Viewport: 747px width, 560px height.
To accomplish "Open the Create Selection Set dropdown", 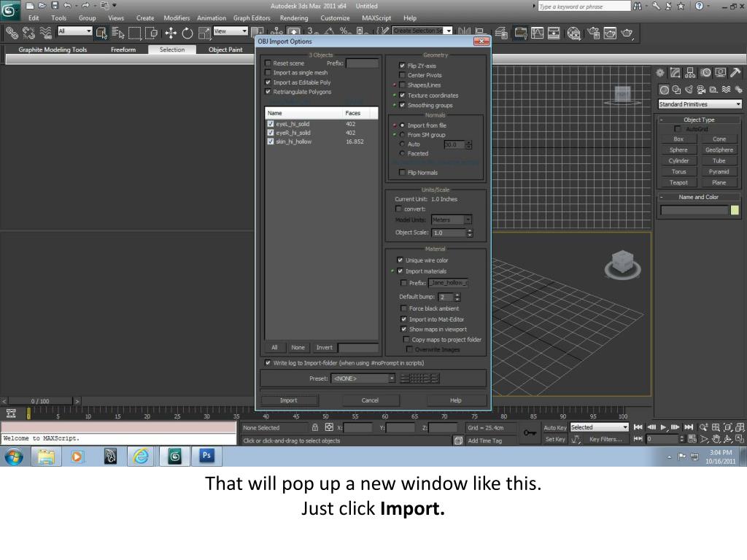I will tap(422, 31).
